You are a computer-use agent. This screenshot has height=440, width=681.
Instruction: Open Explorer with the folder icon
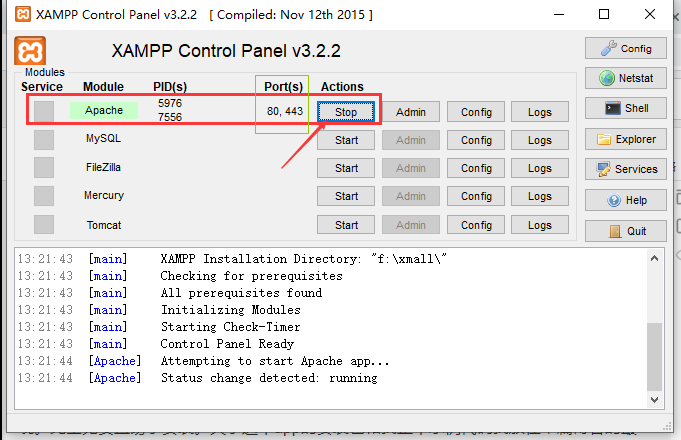coord(625,139)
